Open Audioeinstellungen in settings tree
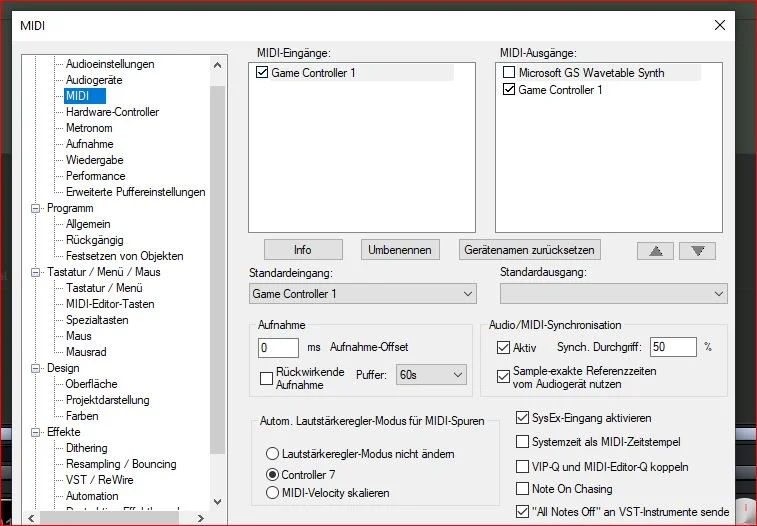The height and width of the screenshot is (526, 757). (x=110, y=64)
